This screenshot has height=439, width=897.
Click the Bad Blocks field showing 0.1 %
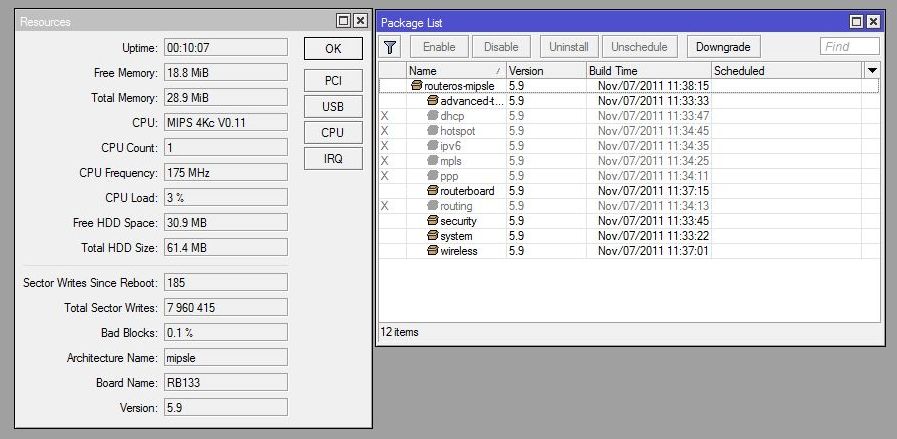[x=226, y=333]
